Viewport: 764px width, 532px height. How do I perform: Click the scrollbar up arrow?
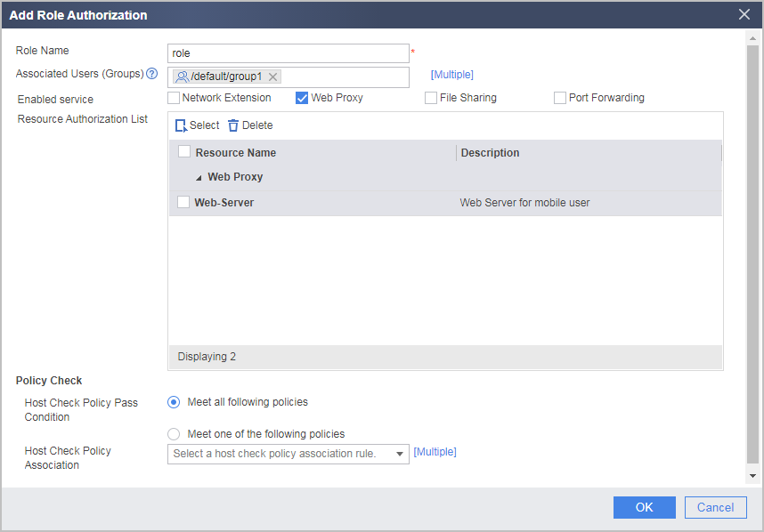752,38
